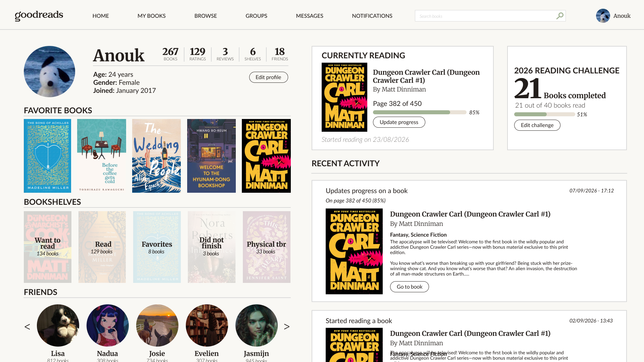Screen dimensions: 644x362
Task: Click the 3 REVIEWS stat
Action: (225, 54)
